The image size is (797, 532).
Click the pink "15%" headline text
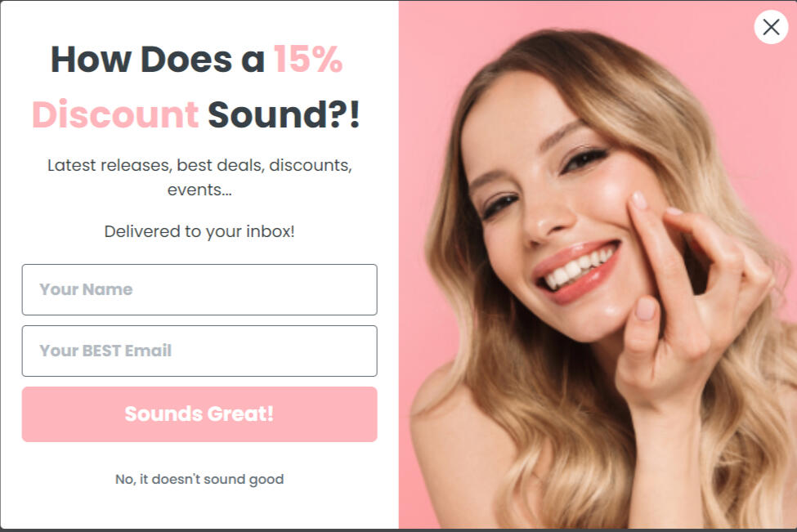click(x=308, y=60)
